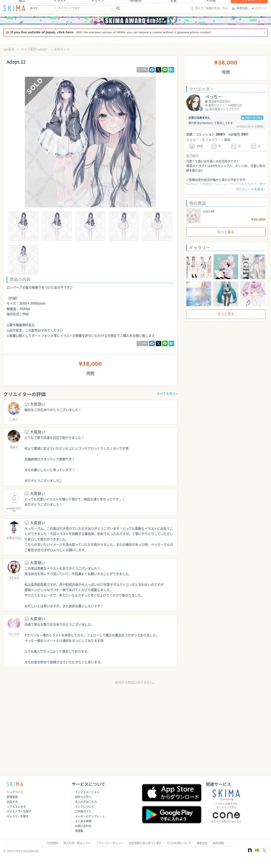Viewport: 271px width, 868px height.
Task: Go to キャラ販売(Adopt) breadcrumb
Action: click(34, 49)
